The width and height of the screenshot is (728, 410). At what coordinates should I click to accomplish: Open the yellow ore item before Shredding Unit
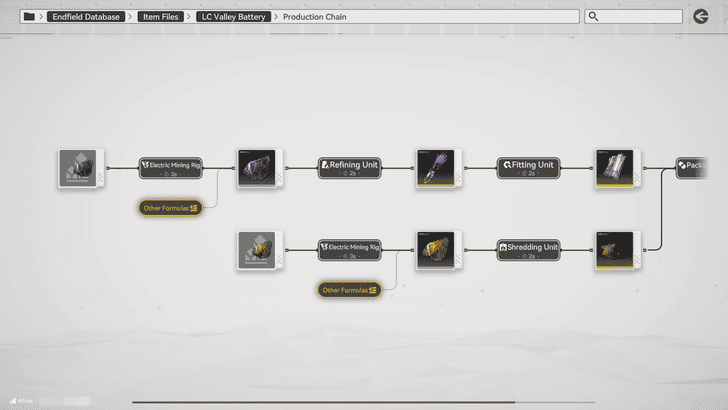point(436,250)
